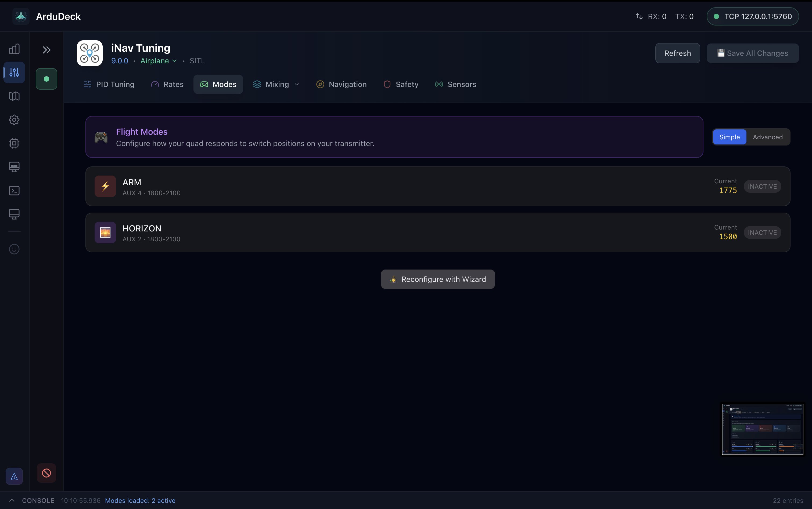
Task: Click the HORIZON mode name
Action: click(x=142, y=228)
